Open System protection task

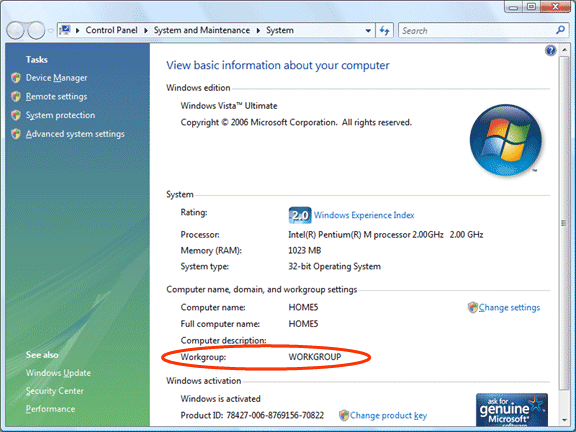click(x=60, y=115)
